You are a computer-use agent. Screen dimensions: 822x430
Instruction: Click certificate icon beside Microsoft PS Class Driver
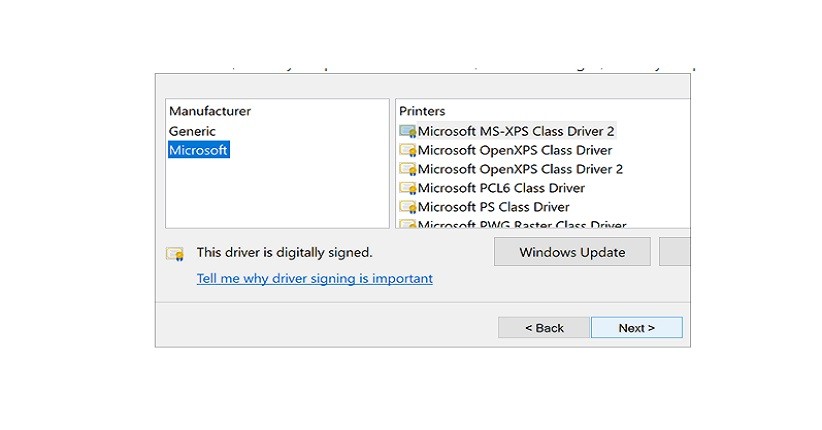(x=407, y=207)
